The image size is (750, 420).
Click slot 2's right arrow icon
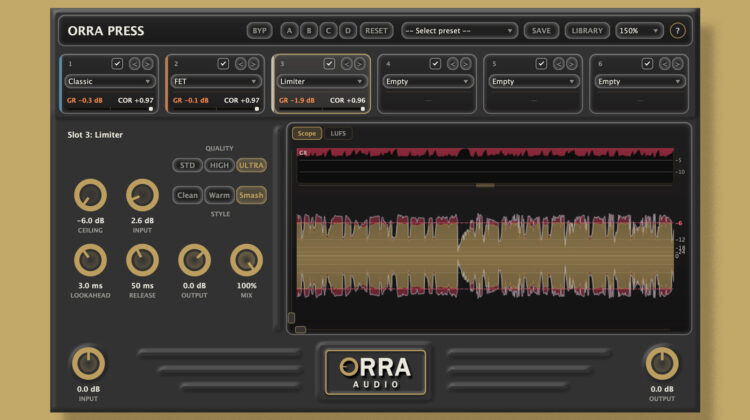click(x=254, y=64)
